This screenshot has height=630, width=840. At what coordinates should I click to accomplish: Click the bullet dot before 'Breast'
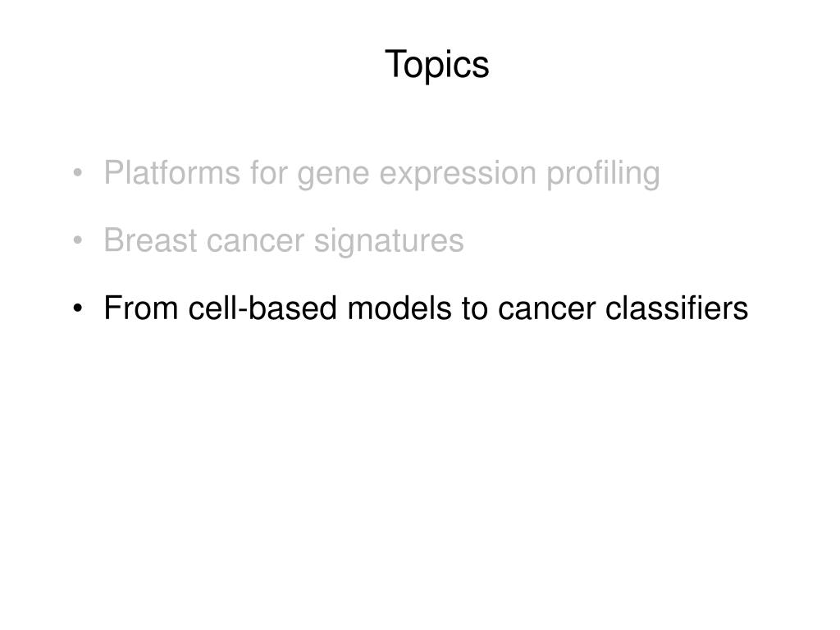tap(78, 241)
